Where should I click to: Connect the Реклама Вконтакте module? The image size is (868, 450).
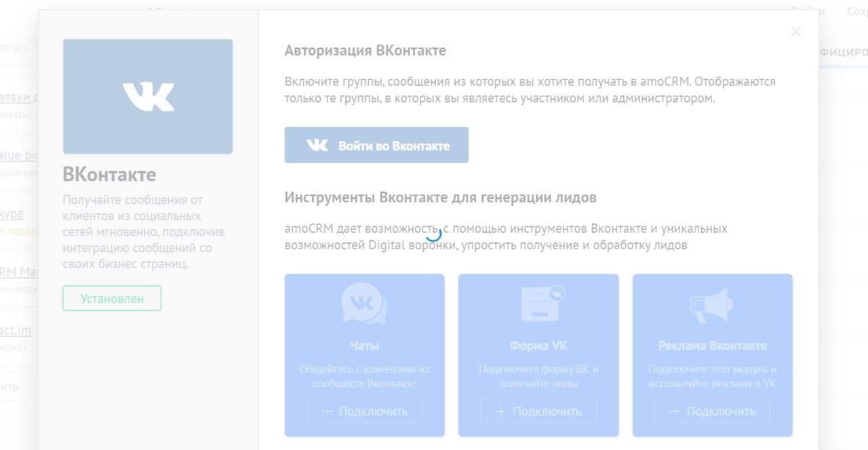(713, 411)
